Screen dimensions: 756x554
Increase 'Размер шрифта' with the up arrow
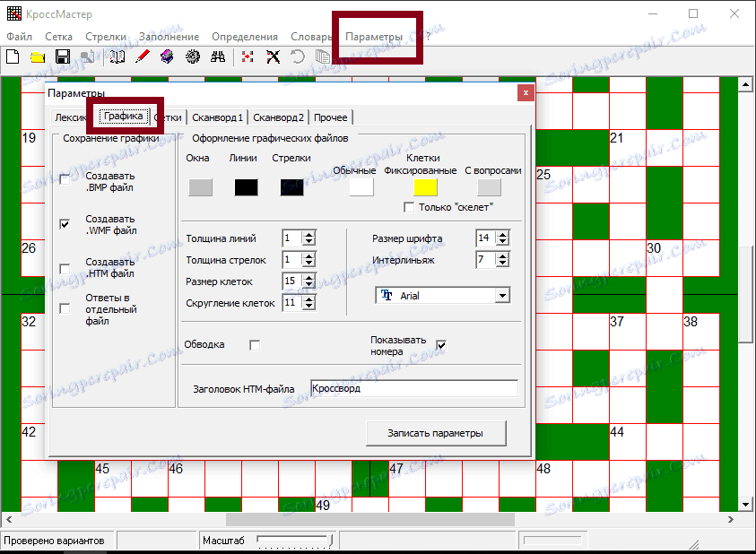point(503,234)
